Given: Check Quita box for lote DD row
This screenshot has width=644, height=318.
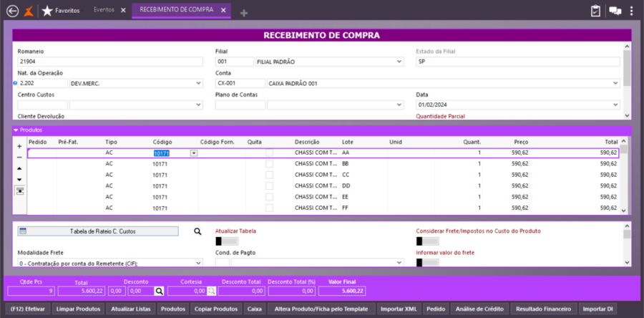Looking at the screenshot, I should click(270, 185).
